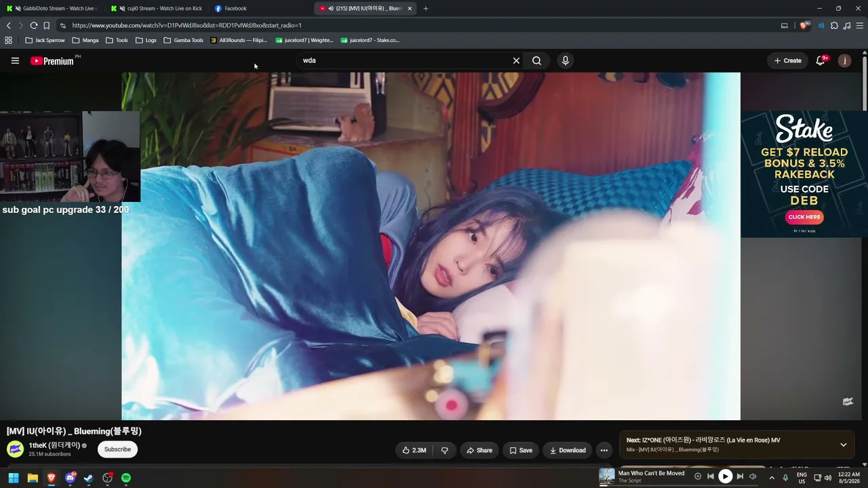Add current song with the plus icon
Screen dimensions: 868x488
[x=698, y=476]
